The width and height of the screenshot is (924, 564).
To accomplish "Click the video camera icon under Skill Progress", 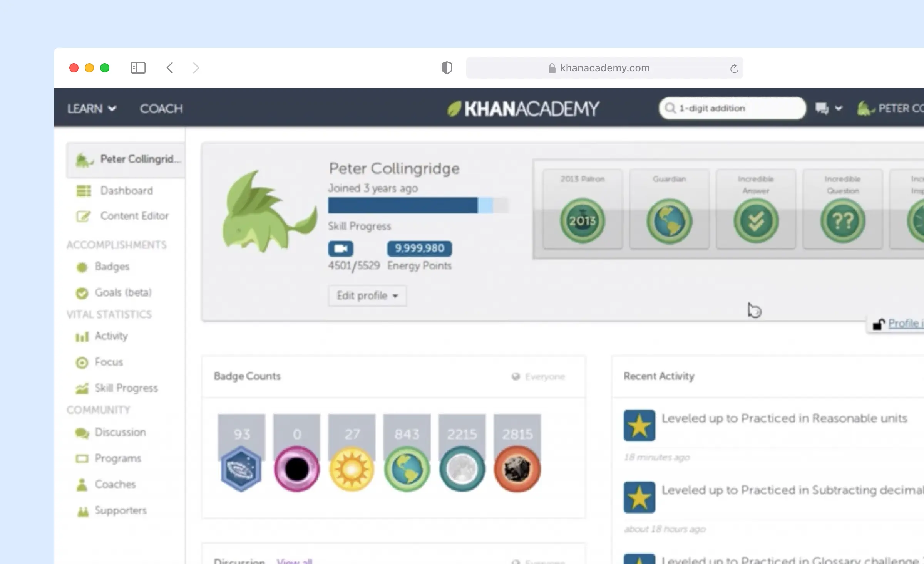I will point(340,248).
